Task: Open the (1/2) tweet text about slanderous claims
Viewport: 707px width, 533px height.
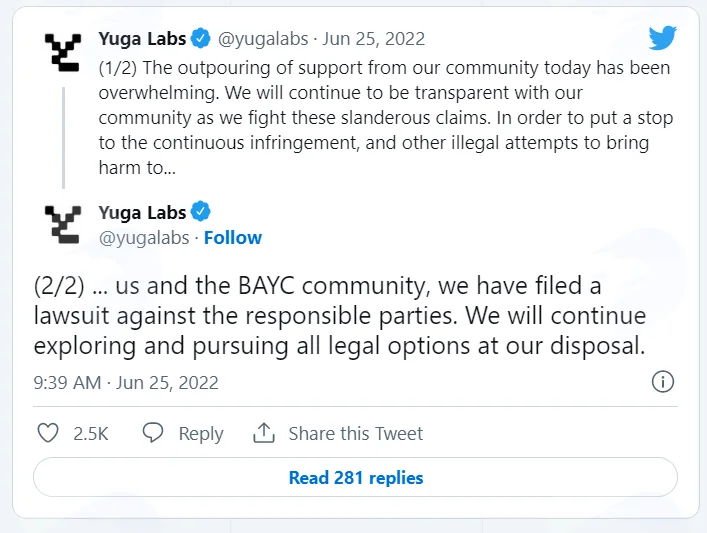Action: tap(386, 118)
